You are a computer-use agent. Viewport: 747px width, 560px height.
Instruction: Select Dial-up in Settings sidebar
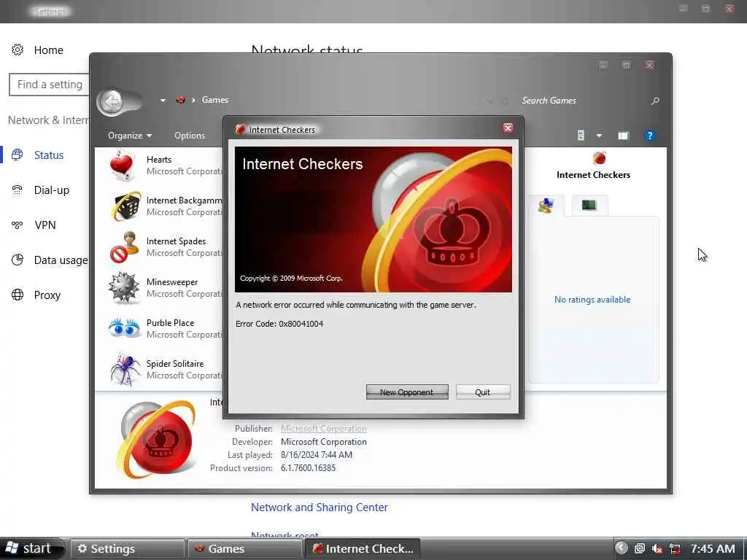pos(52,190)
